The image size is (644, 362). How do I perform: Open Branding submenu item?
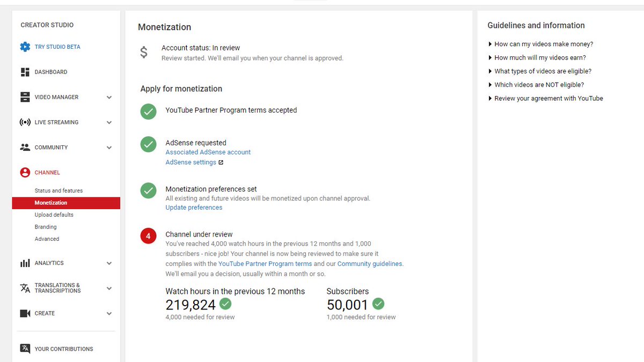point(46,227)
